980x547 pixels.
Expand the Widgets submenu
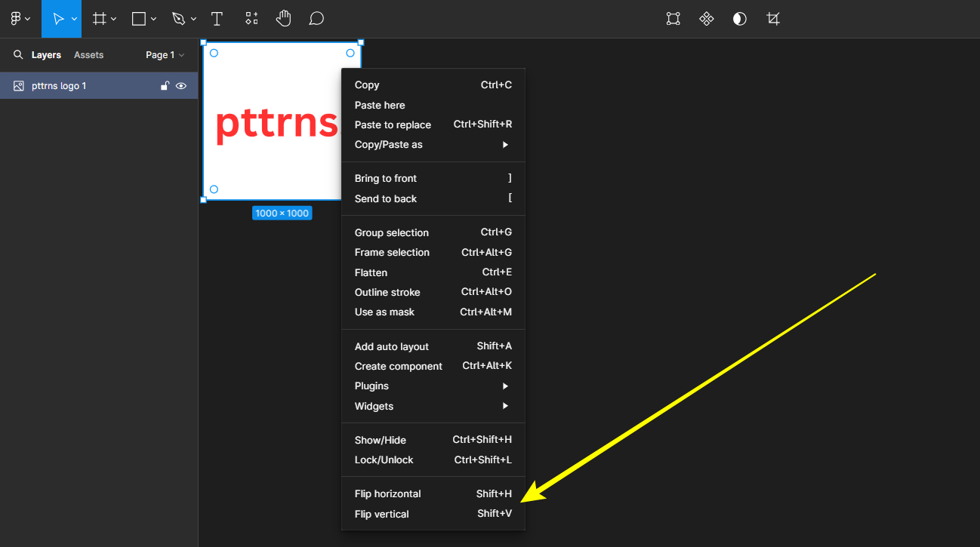coord(433,406)
